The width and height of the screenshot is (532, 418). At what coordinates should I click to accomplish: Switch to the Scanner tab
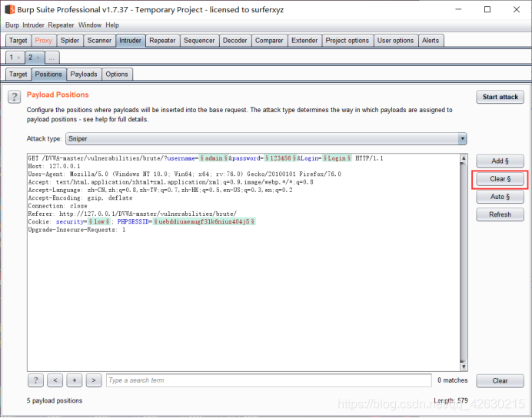coord(99,41)
